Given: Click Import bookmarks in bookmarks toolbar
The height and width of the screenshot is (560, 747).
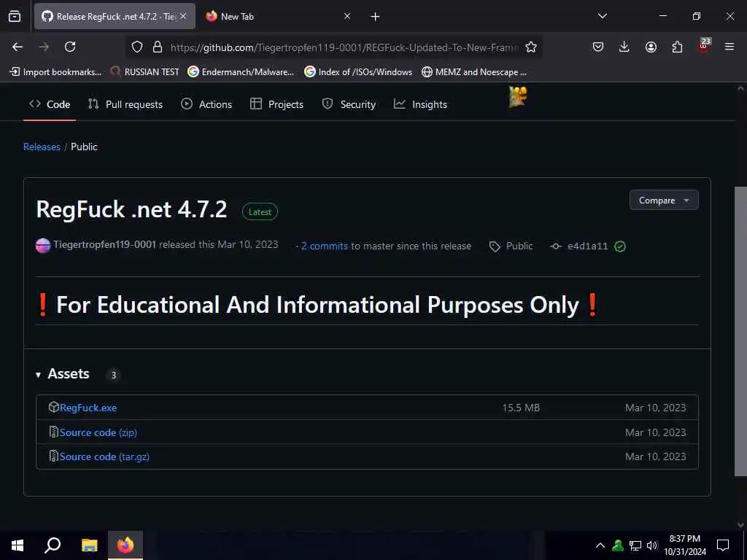Looking at the screenshot, I should click(55, 72).
